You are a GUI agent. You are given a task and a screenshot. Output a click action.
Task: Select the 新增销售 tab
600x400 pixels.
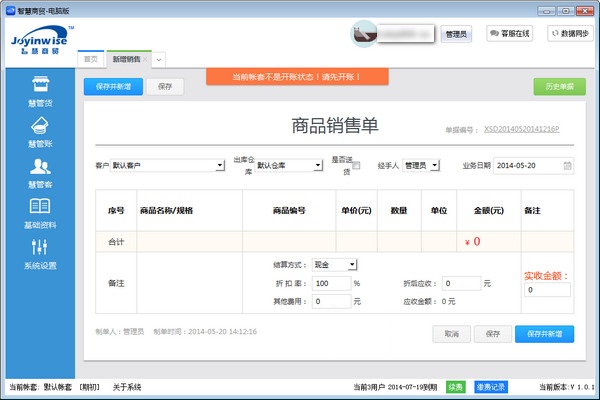[x=126, y=59]
